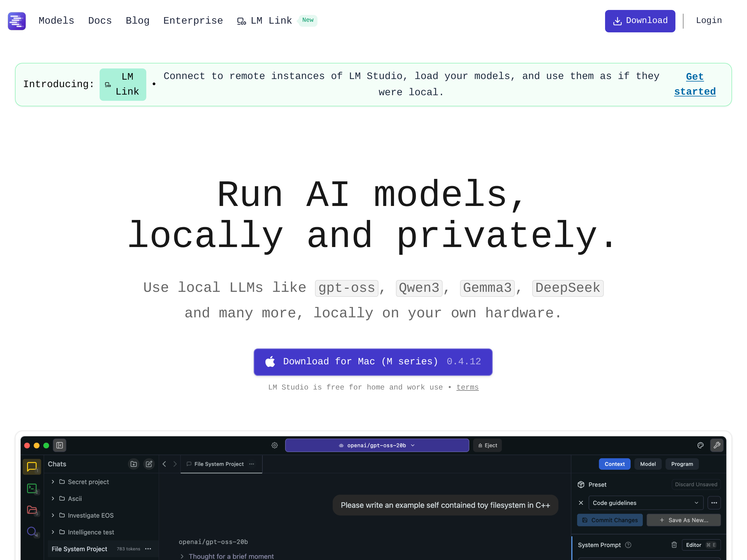747x560 pixels.
Task: Click Commit Changes button
Action: tap(609, 520)
